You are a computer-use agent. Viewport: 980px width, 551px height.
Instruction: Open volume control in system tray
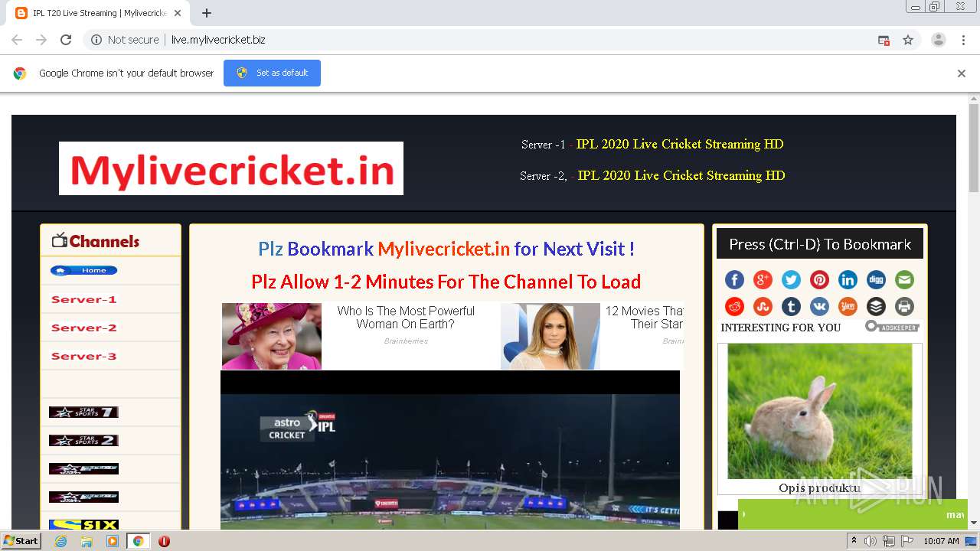pyautogui.click(x=870, y=541)
